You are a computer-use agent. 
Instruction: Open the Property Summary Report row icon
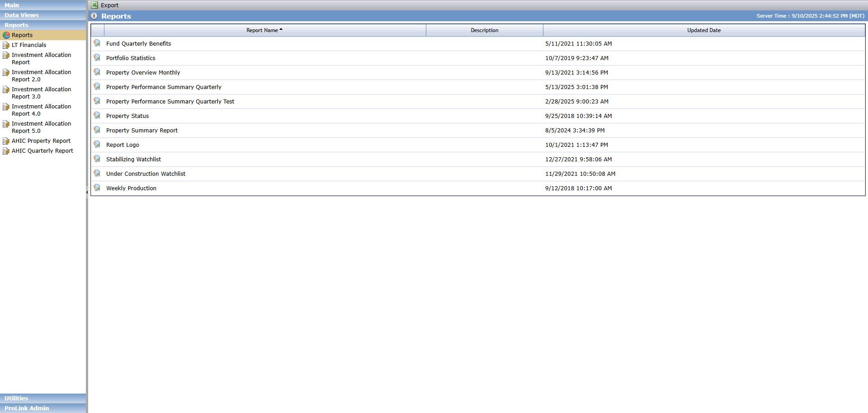97,130
